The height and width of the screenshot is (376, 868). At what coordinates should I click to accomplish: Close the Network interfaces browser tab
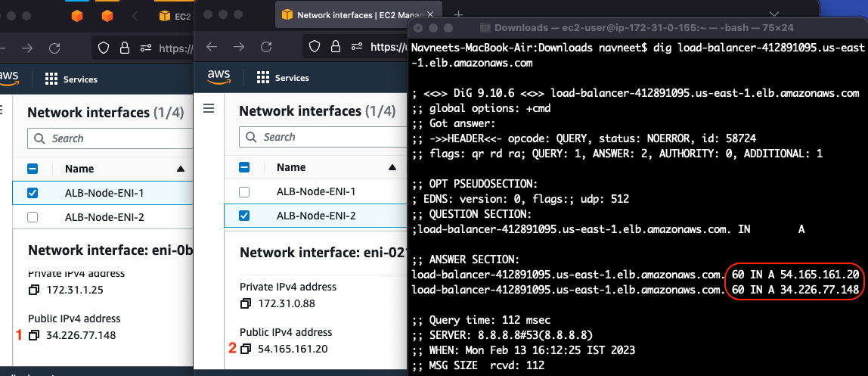pos(431,15)
